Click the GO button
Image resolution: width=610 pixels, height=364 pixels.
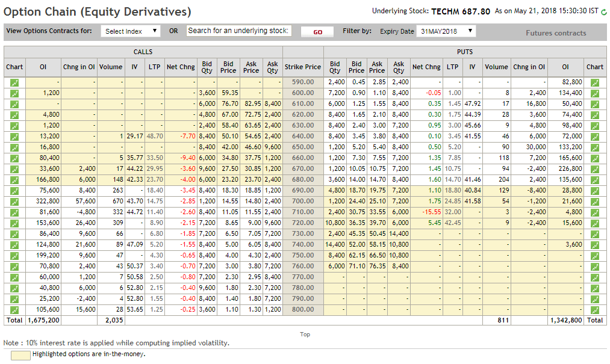[x=317, y=32]
